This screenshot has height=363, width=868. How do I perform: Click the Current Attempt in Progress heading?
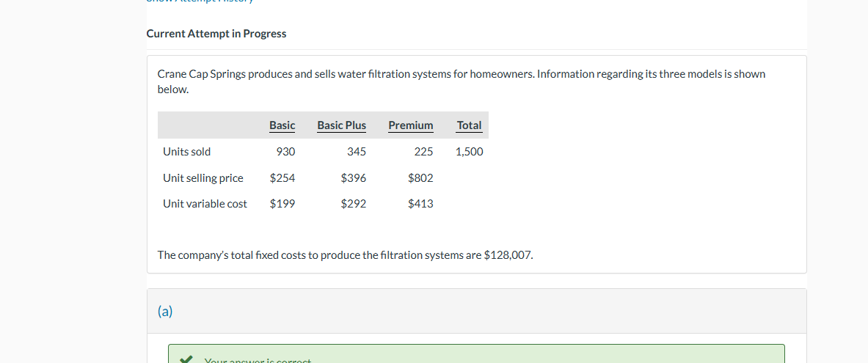pyautogui.click(x=216, y=34)
